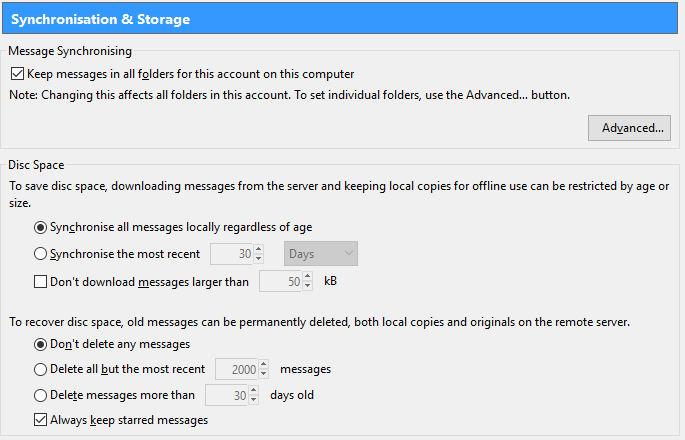Uncheck Keep messages in all folders checkbox
Screen dimensions: 685x440
17,74
